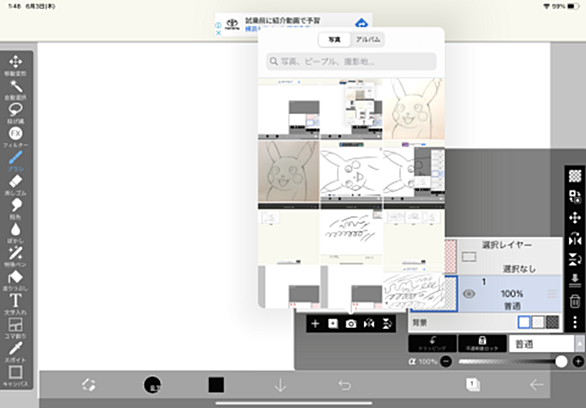This screenshot has height=408, width=586.
Task: Select the Transform tool (移動変形)
Action: tap(15, 65)
